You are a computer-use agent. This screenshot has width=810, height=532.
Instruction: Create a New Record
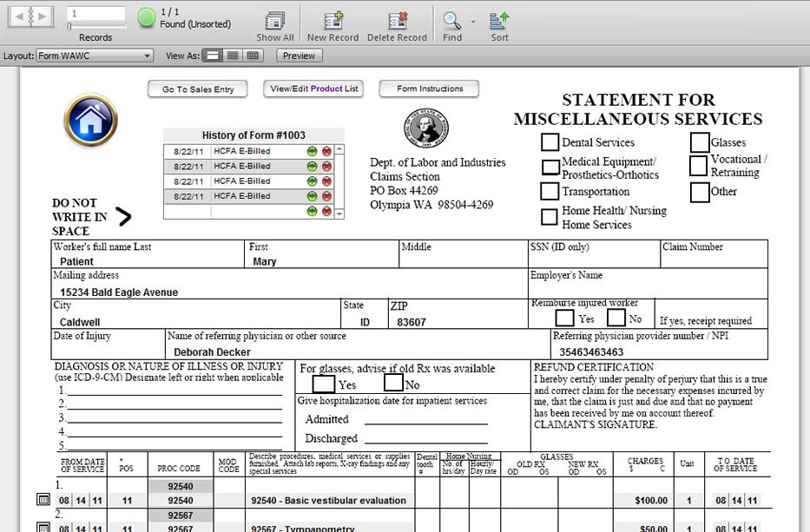(333, 21)
